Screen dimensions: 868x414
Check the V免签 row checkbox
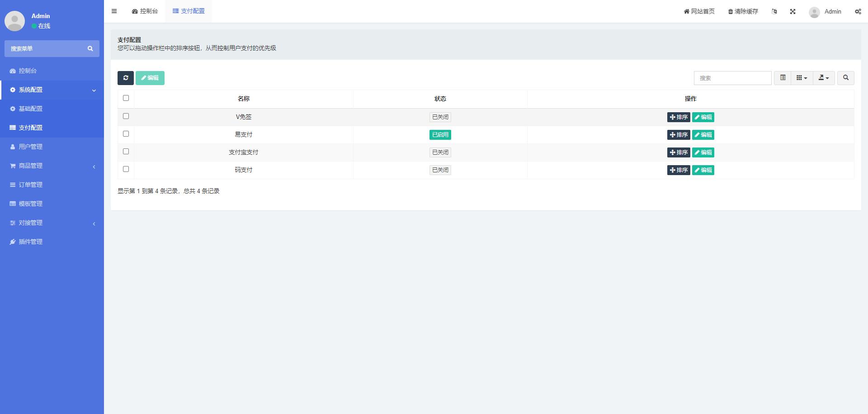pyautogui.click(x=126, y=116)
